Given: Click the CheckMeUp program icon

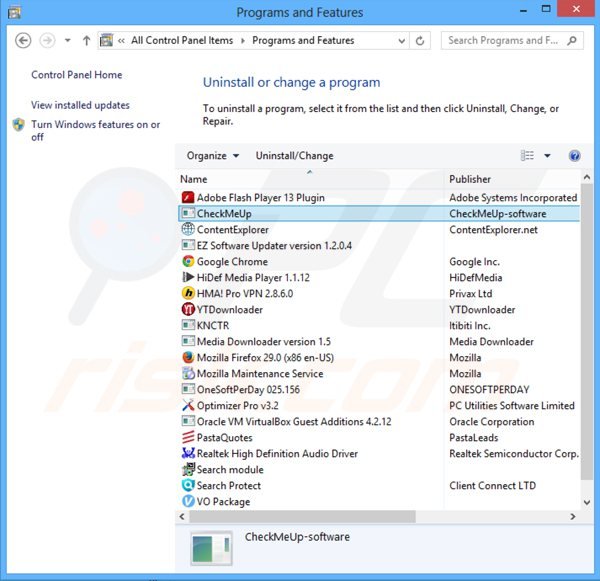Looking at the screenshot, I should tap(188, 213).
